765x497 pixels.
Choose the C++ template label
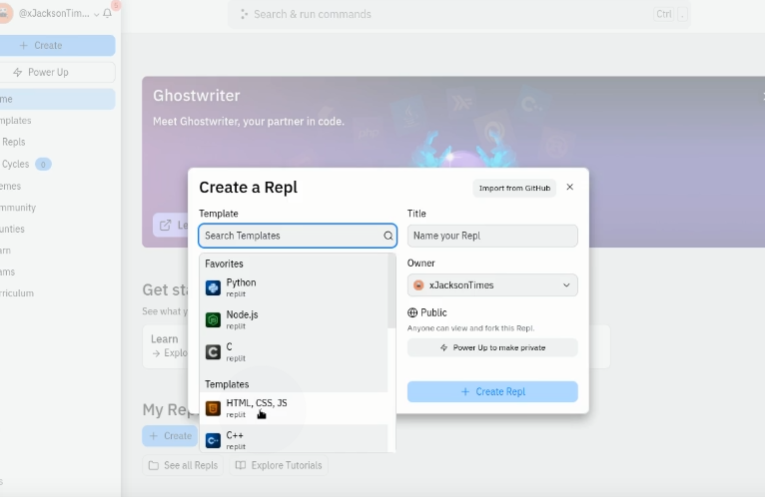click(x=235, y=435)
